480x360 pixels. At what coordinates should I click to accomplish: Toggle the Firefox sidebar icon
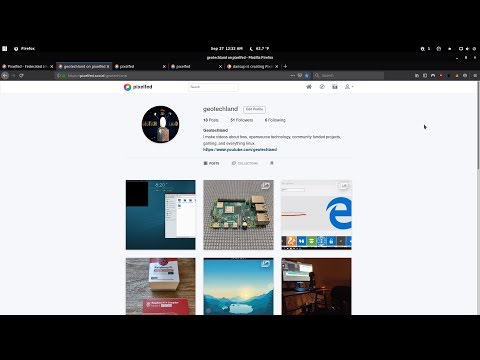425,76
